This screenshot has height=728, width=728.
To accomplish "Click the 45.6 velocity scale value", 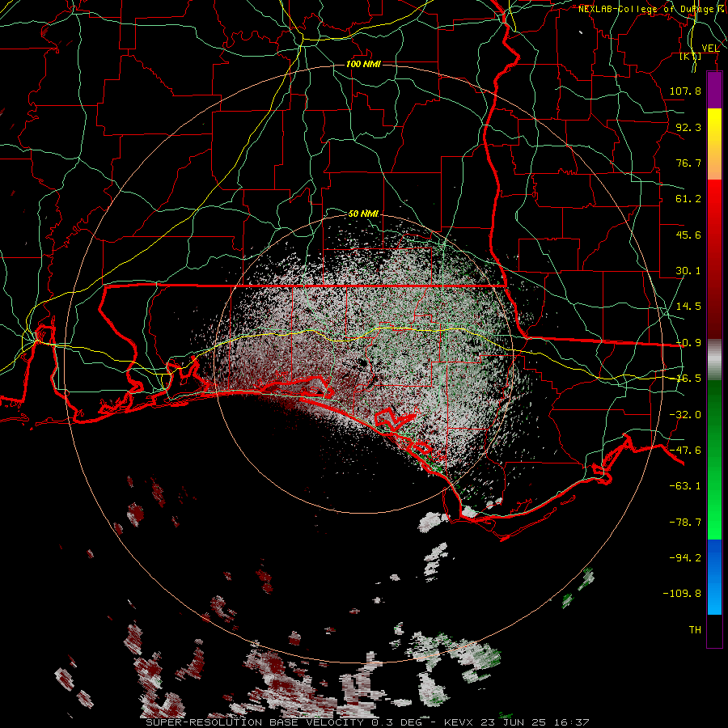I will [x=688, y=235].
